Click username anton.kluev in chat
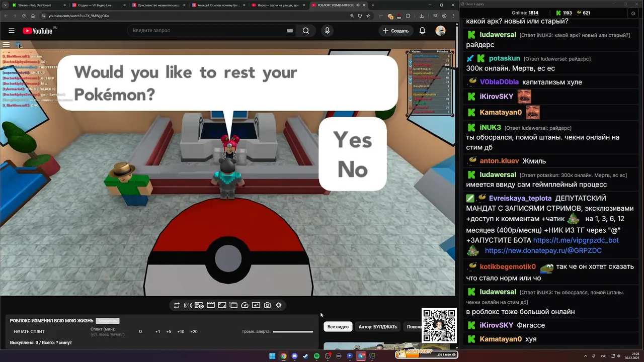 click(x=499, y=161)
